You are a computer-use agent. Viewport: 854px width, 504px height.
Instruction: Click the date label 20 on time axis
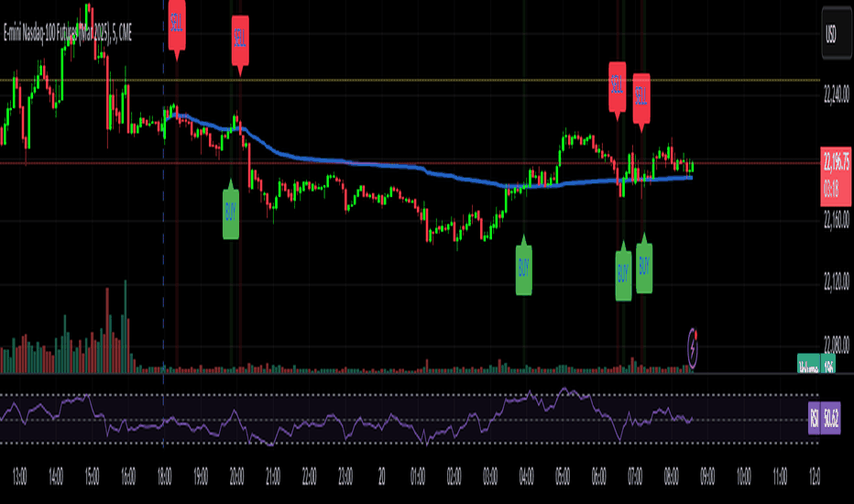[381, 477]
